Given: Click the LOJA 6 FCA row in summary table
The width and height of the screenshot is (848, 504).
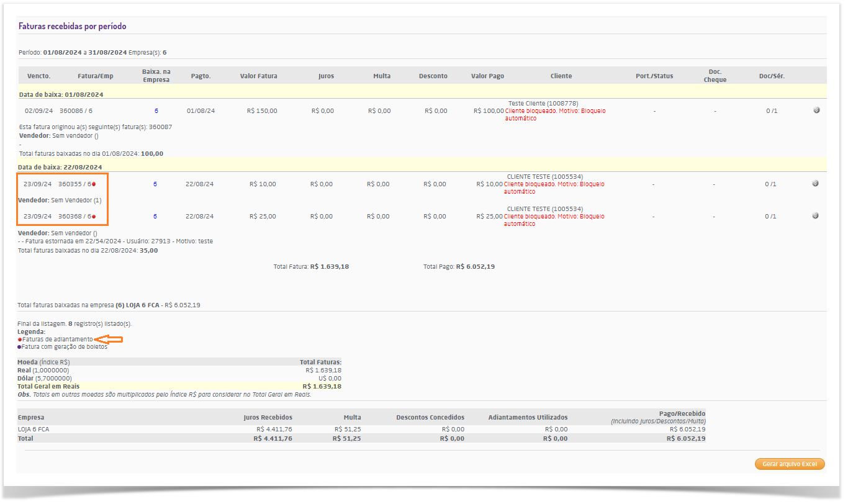Looking at the screenshot, I should pos(361,429).
